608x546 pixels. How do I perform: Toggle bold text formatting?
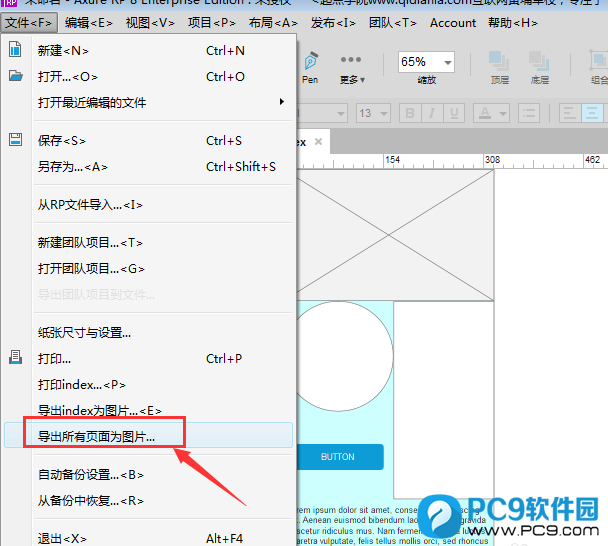(409, 113)
